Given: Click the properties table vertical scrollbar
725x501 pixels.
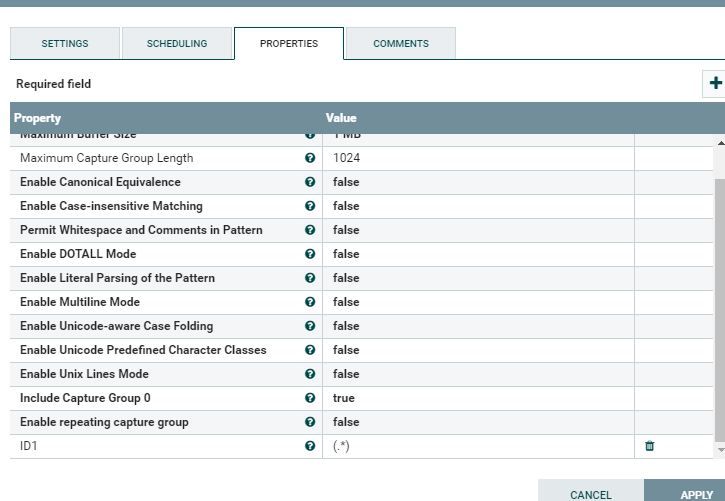Looking at the screenshot, I should (719, 300).
